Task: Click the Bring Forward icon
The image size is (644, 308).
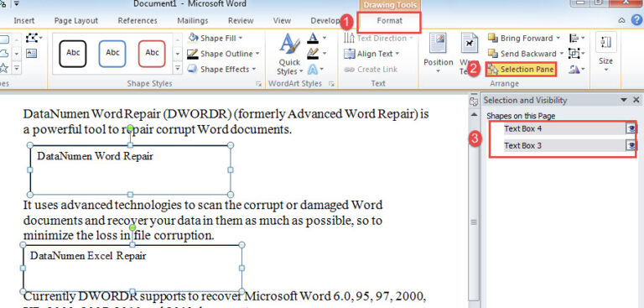Action: pyautogui.click(x=493, y=39)
